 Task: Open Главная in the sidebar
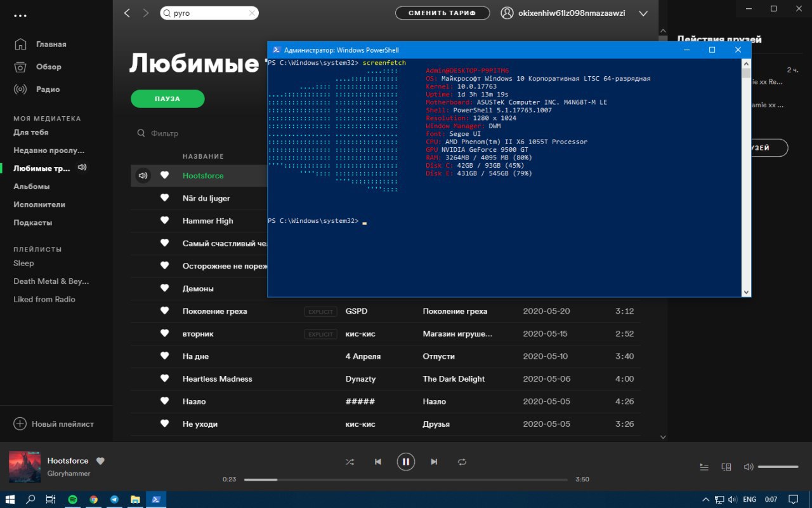point(40,44)
